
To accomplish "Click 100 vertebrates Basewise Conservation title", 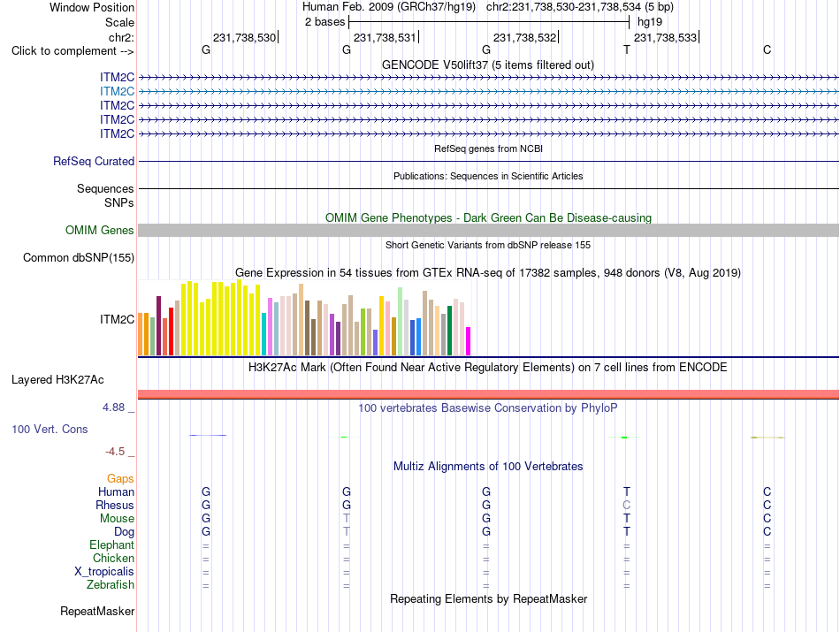I will [488, 408].
